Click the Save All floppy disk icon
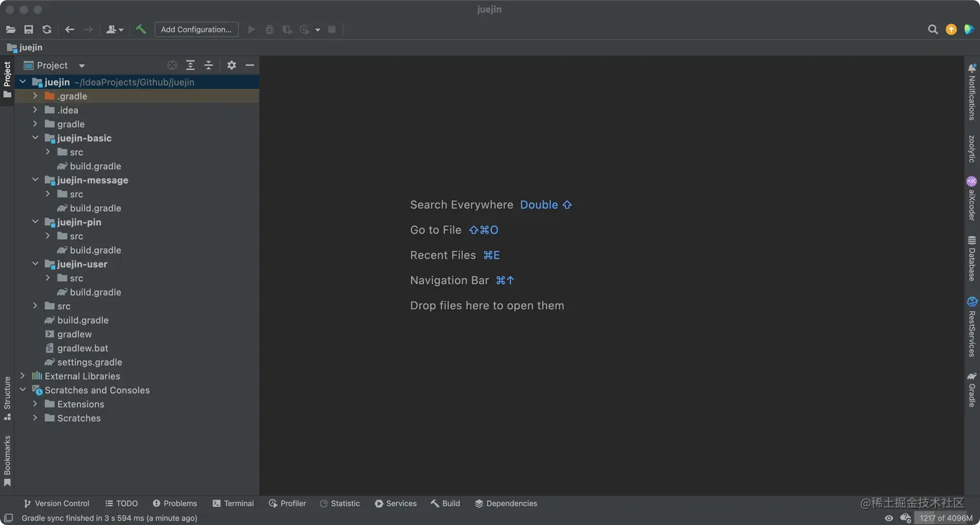This screenshot has width=980, height=525. [29, 29]
